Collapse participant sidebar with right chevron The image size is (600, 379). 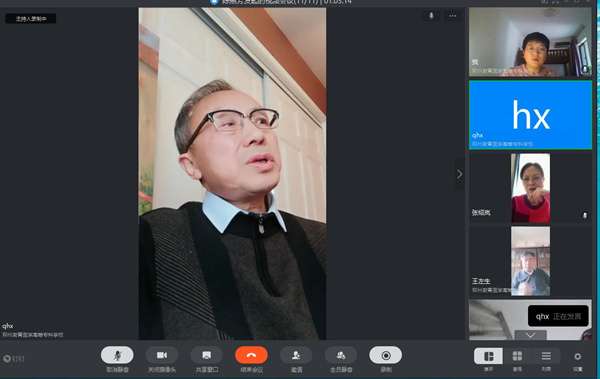(460, 174)
